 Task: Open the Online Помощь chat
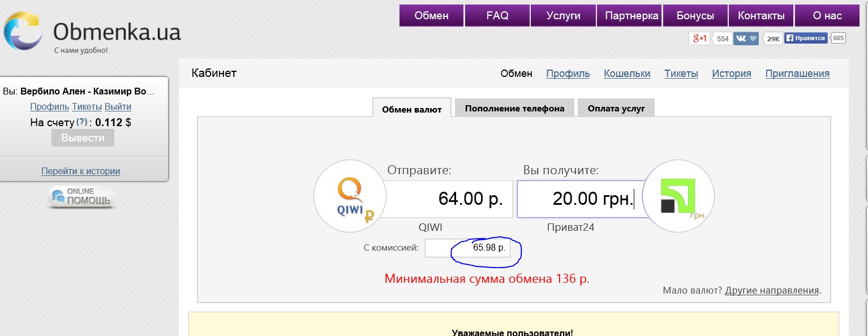click(x=83, y=197)
